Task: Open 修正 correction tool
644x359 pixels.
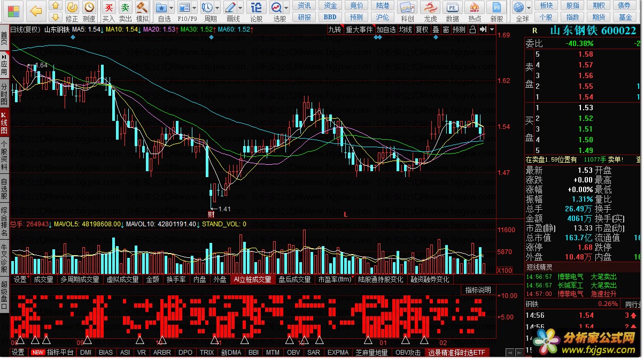Action: coord(72,12)
